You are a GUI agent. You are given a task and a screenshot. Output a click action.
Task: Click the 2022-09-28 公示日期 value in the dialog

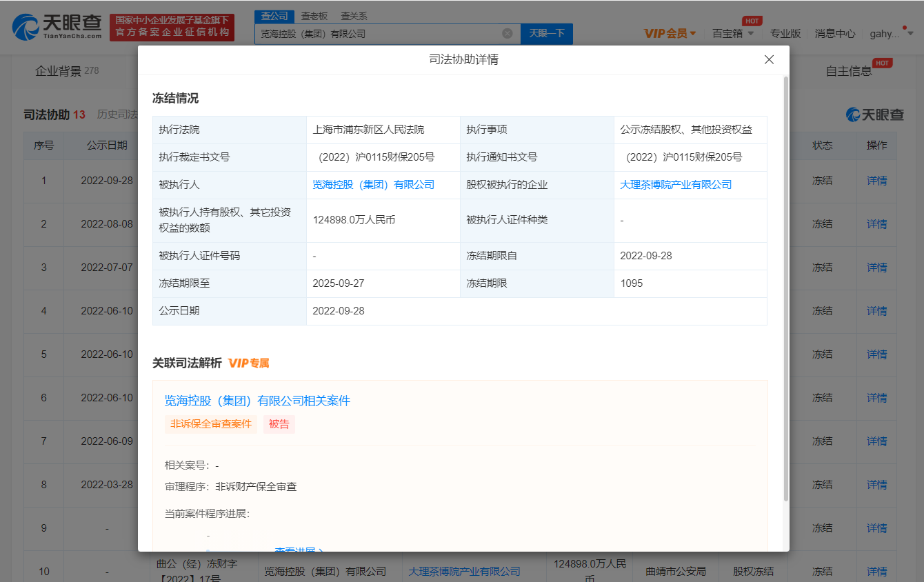[x=339, y=311]
